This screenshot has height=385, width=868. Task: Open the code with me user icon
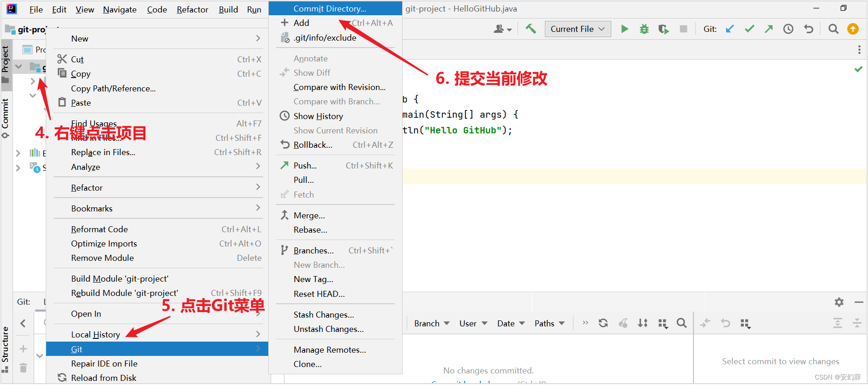point(502,29)
